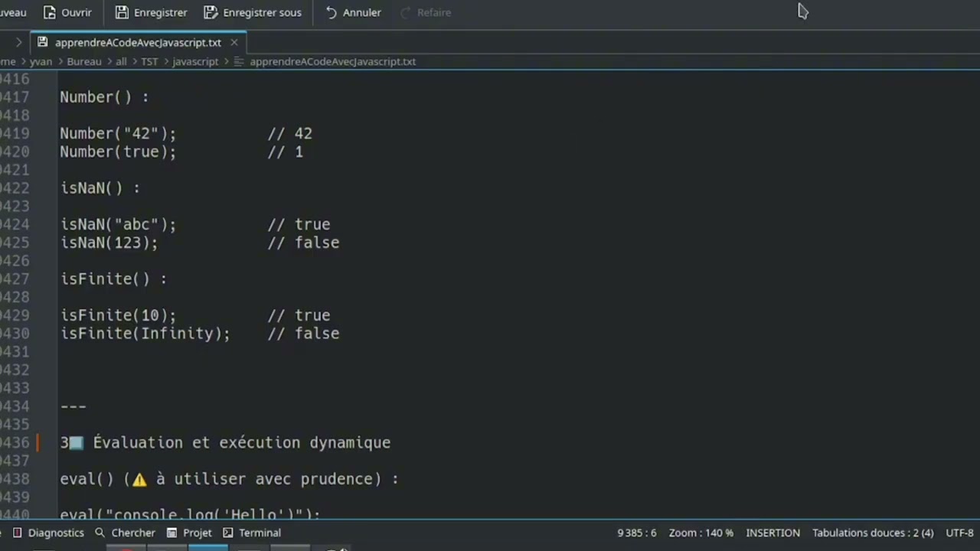The image size is (980, 551).
Task: Close the apprendreACodeAvecJavascript.txt tab
Action: point(234,42)
